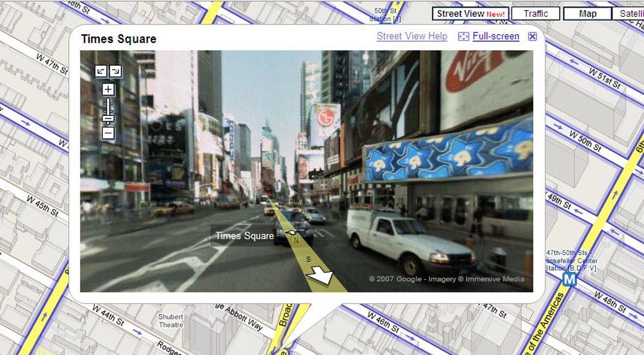
Task: Click the white forward arrow on the road
Action: click(320, 275)
